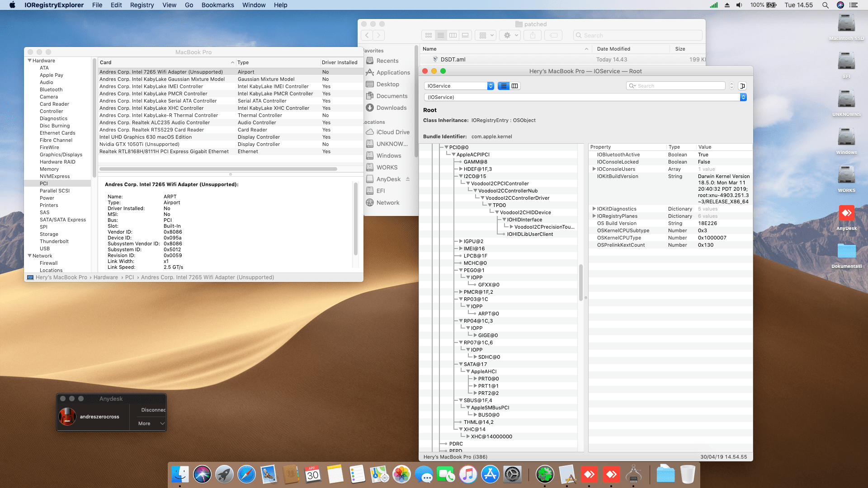Expand IGPU@2 tree node
The width and height of the screenshot is (868, 488).
pyautogui.click(x=461, y=241)
